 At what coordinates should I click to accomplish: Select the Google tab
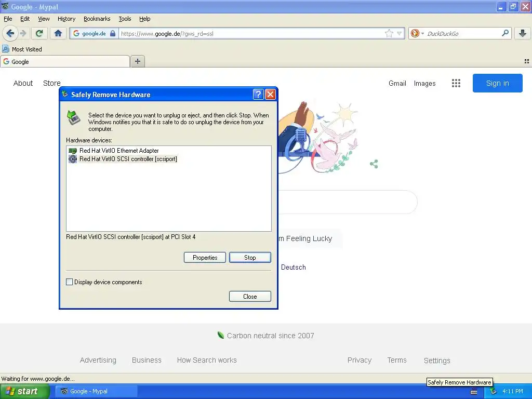[x=65, y=61]
